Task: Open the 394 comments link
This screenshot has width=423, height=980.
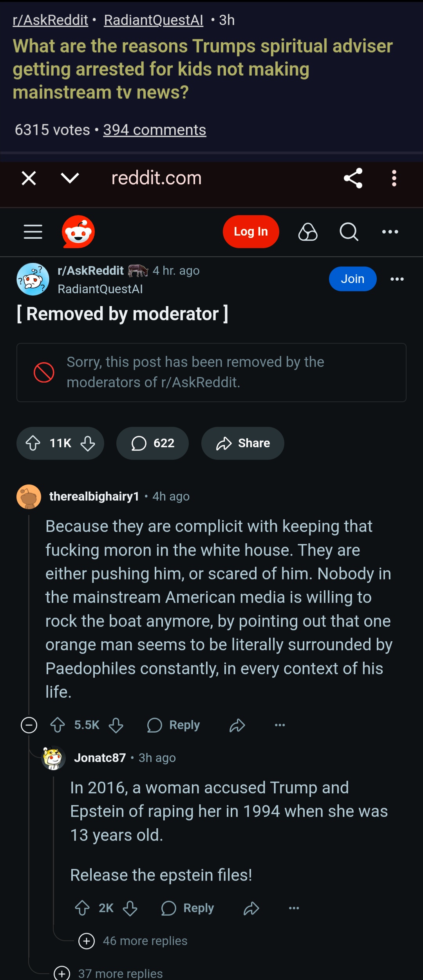Action: pyautogui.click(x=154, y=130)
